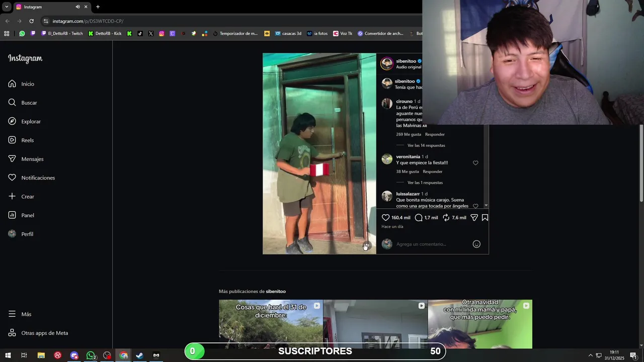Image resolution: width=644 pixels, height=362 pixels.
Task: Open the tab search dropdown
Action: 7,7
